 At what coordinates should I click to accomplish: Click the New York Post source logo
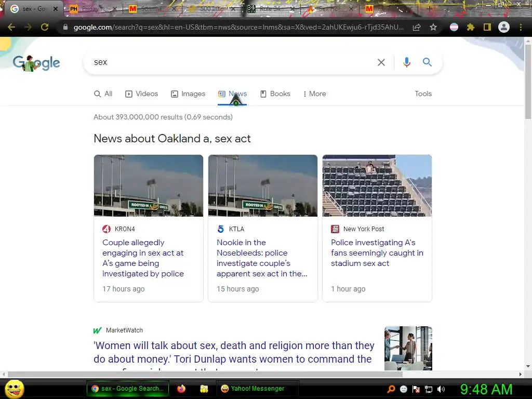tap(335, 229)
